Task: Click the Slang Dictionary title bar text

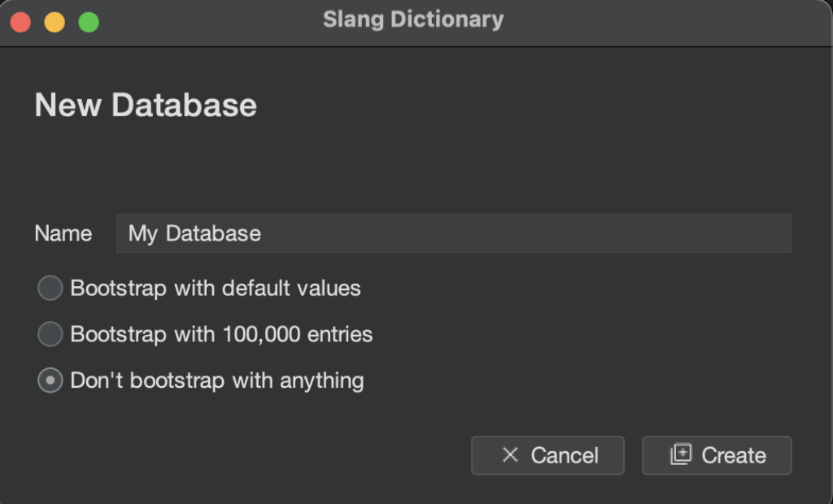Action: click(x=414, y=19)
